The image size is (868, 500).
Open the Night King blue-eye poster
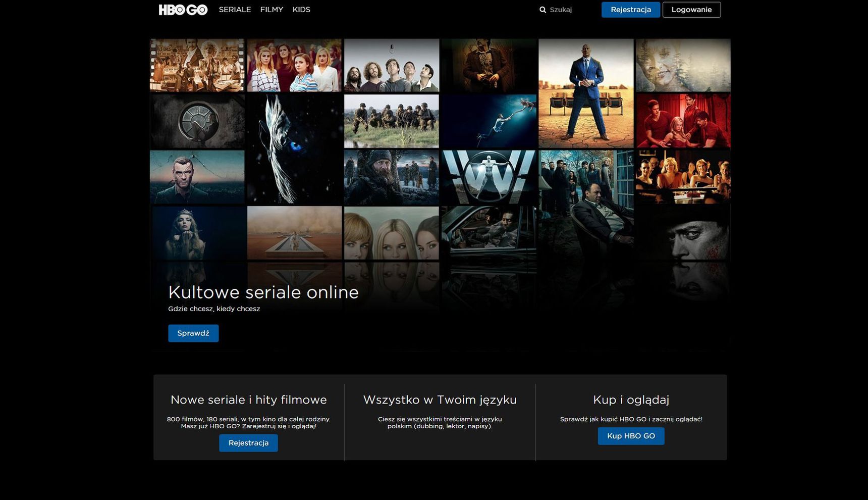(x=294, y=149)
